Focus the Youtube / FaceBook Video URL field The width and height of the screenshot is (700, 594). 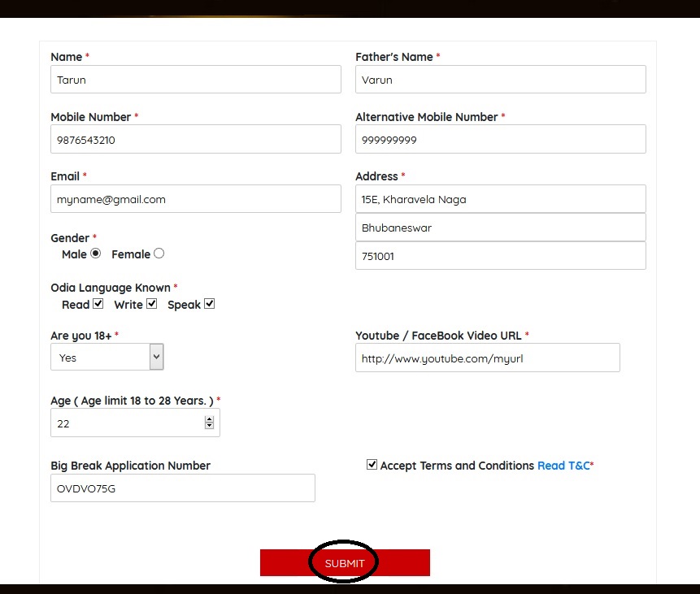pyautogui.click(x=487, y=358)
